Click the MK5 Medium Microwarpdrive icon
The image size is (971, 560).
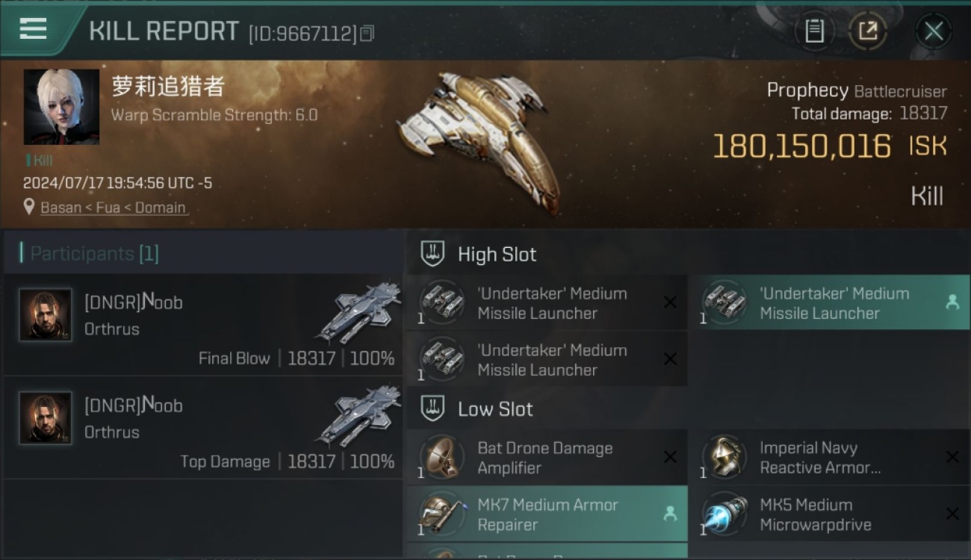pyautogui.click(x=724, y=514)
